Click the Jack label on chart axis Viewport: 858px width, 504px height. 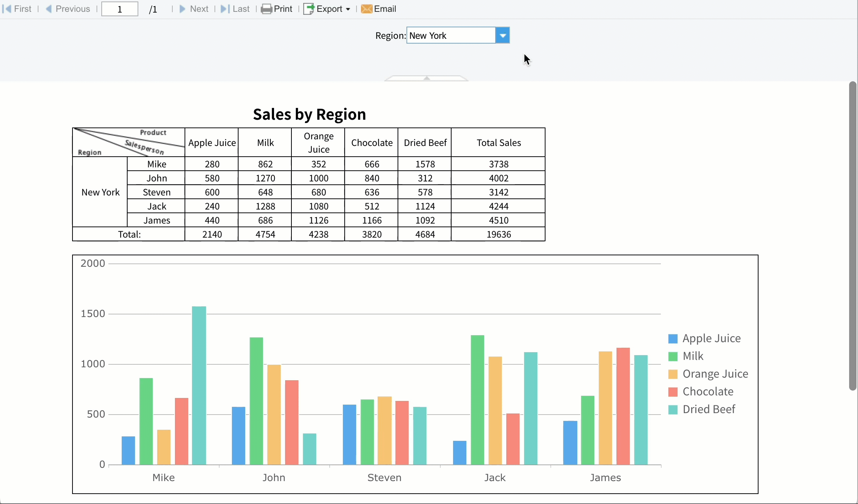[x=495, y=477]
